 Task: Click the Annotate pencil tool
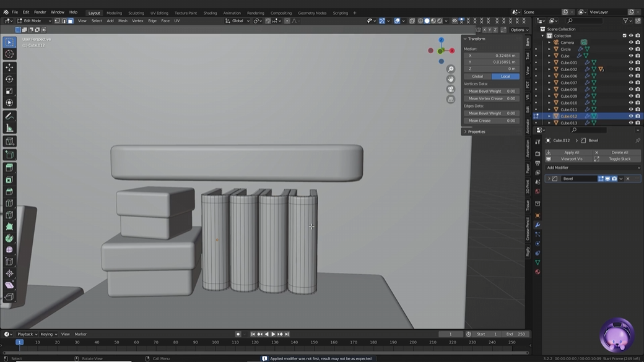pyautogui.click(x=9, y=116)
